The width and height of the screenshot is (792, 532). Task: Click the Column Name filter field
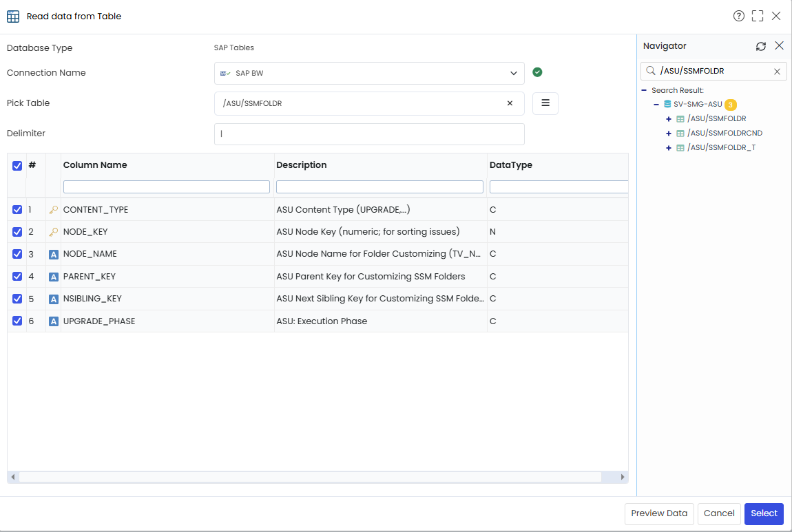pyautogui.click(x=167, y=187)
